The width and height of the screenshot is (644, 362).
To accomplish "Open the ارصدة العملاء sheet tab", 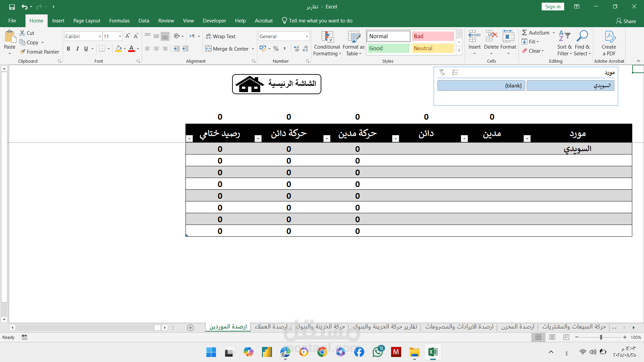I will 271,327.
